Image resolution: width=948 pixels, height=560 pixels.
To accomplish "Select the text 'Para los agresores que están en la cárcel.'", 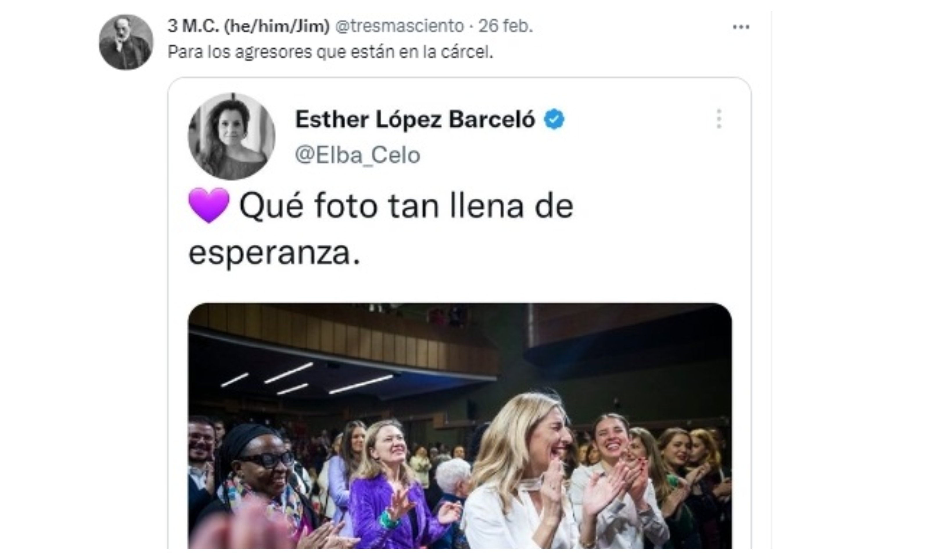I will (x=330, y=52).
